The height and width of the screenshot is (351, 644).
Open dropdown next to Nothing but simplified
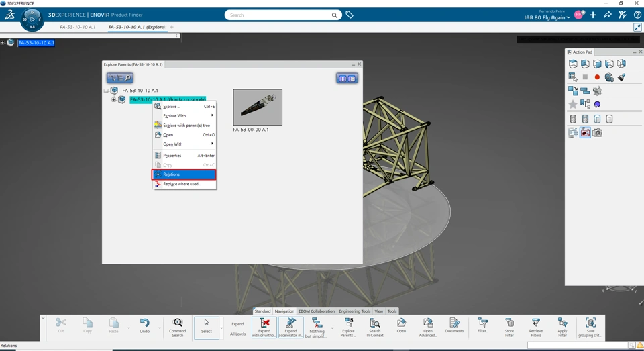[332, 328]
